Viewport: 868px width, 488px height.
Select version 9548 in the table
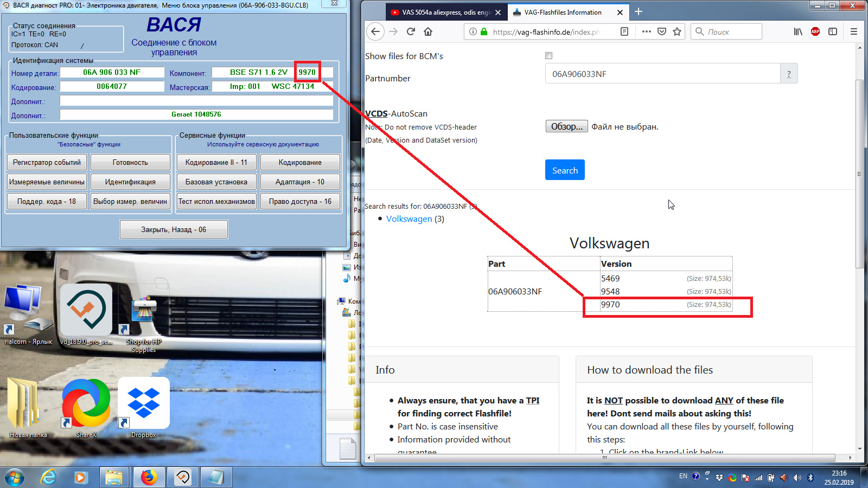[x=610, y=292]
